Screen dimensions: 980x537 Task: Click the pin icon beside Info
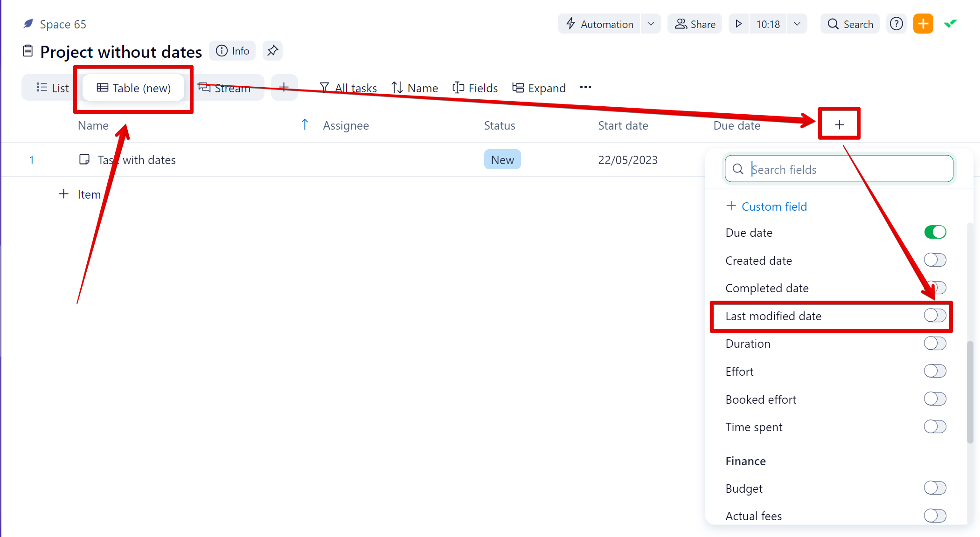[272, 51]
